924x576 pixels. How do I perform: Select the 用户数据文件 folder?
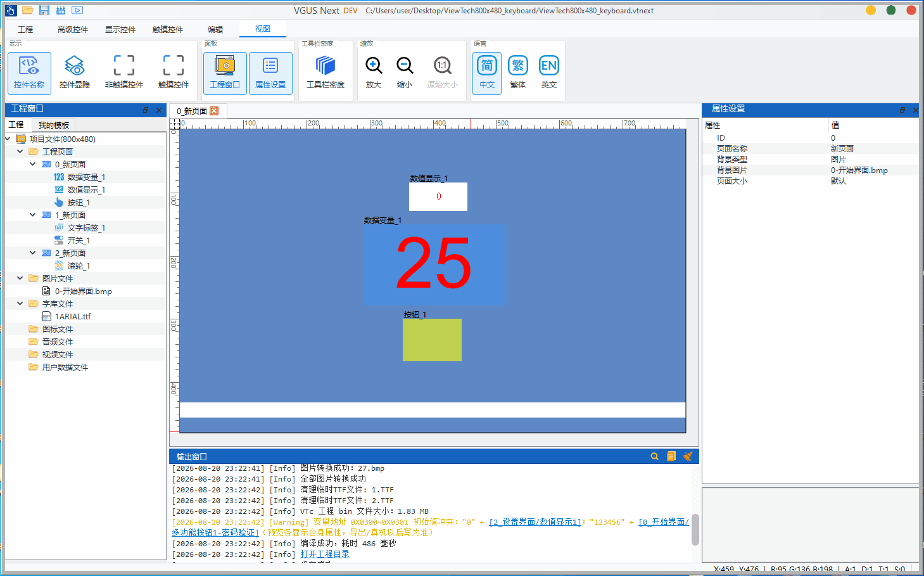click(x=65, y=367)
